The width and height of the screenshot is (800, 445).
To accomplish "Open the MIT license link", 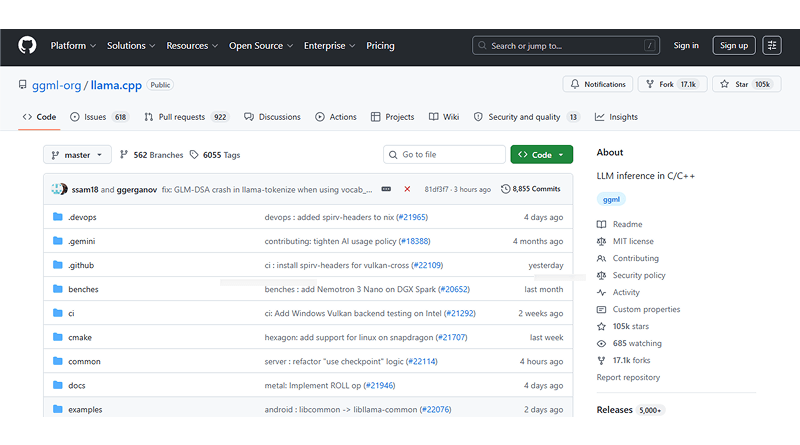I will point(632,241).
